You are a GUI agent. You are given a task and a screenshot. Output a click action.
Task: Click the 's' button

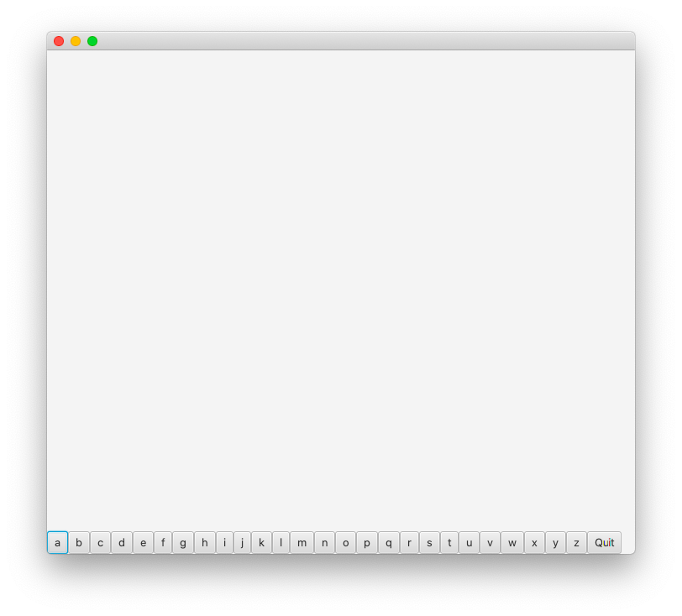point(429,542)
